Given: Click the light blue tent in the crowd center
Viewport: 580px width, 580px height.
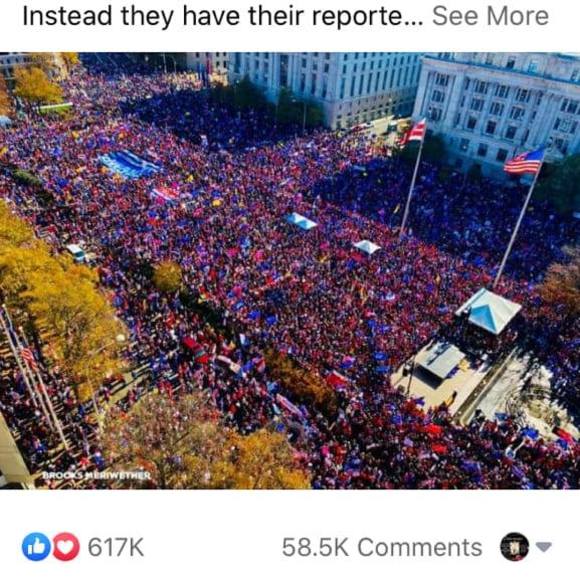Looking at the screenshot, I should 301,221.
